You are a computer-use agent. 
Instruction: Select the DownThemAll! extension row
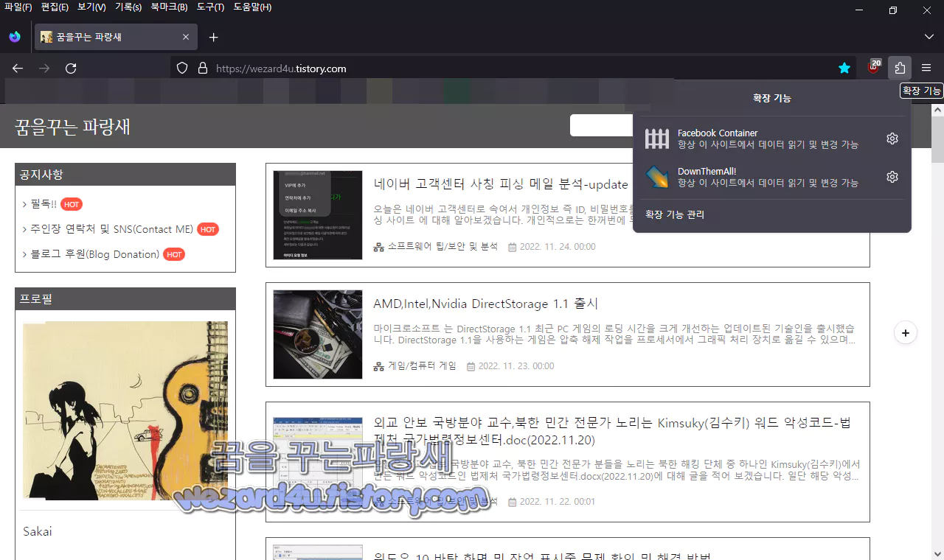point(772,177)
